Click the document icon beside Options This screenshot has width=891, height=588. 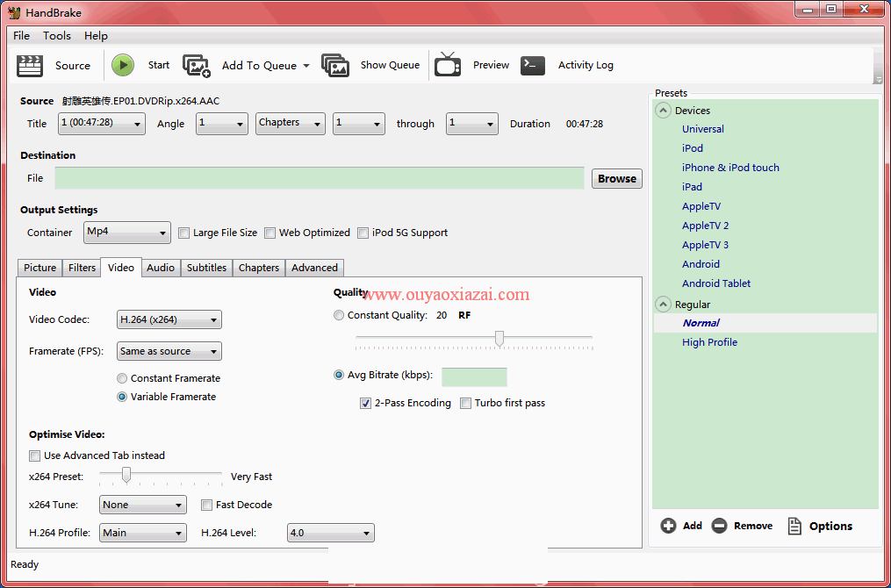click(794, 526)
